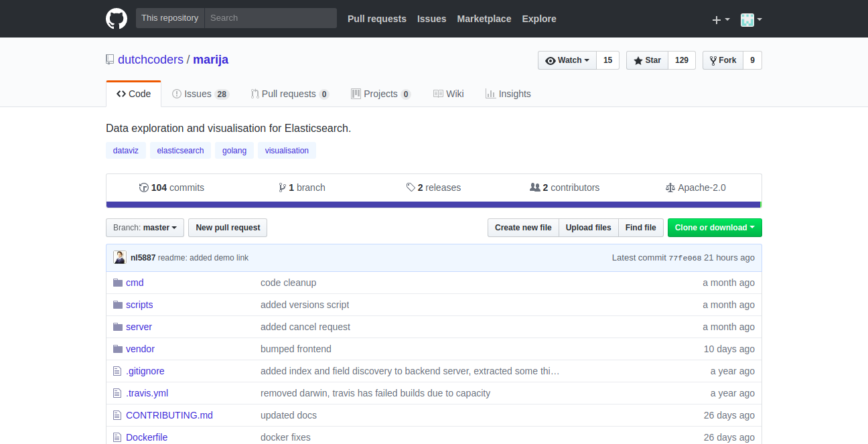The image size is (868, 444).
Task: Star the marija repository
Action: pos(646,60)
